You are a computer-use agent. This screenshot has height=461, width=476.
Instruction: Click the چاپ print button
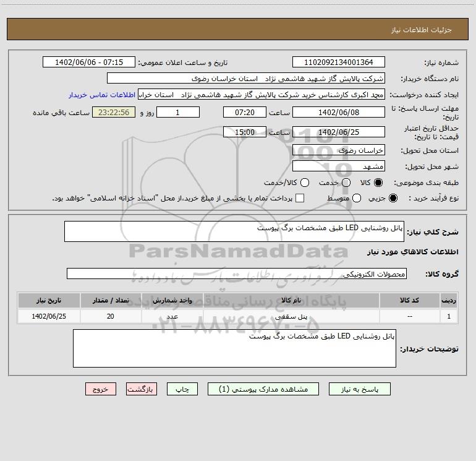click(x=182, y=389)
